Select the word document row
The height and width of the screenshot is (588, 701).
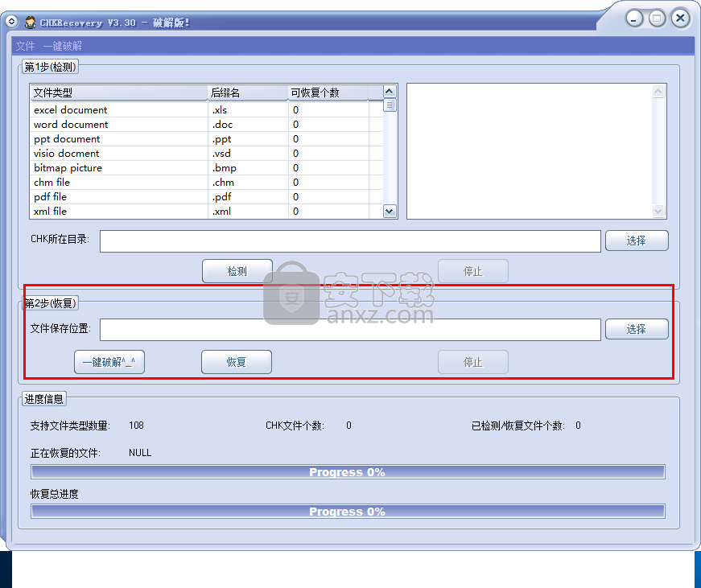click(x=207, y=124)
